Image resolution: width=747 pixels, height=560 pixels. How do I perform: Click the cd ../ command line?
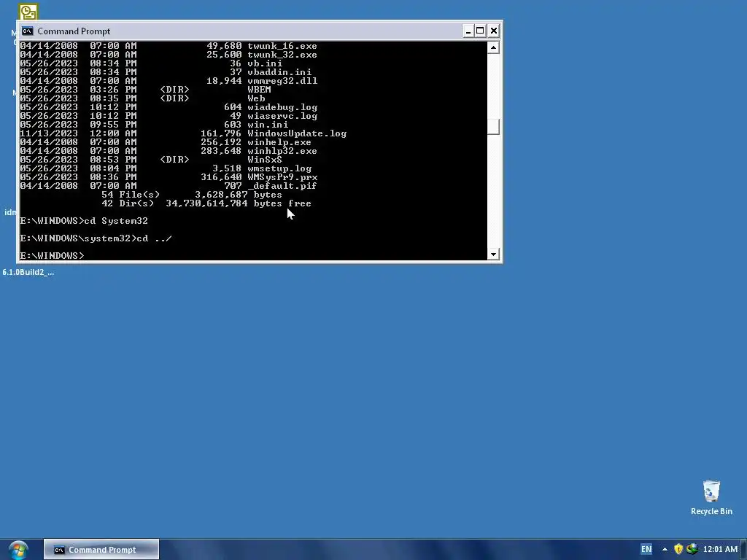(96, 238)
